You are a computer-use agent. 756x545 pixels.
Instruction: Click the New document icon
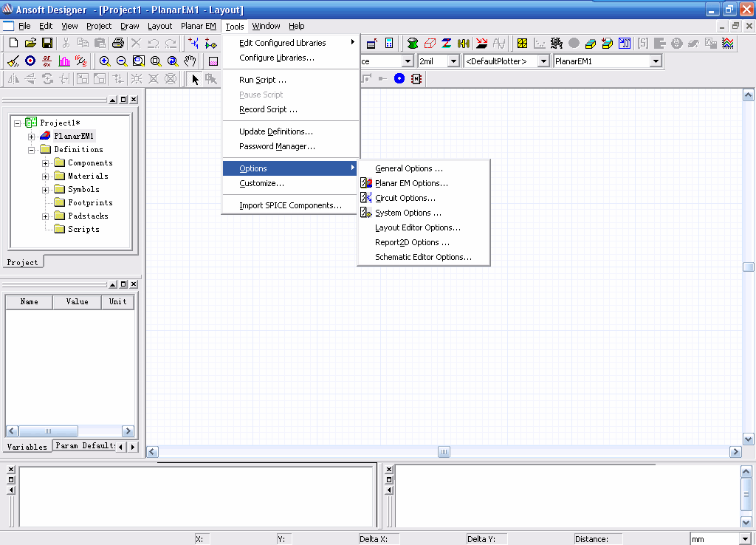coord(13,44)
